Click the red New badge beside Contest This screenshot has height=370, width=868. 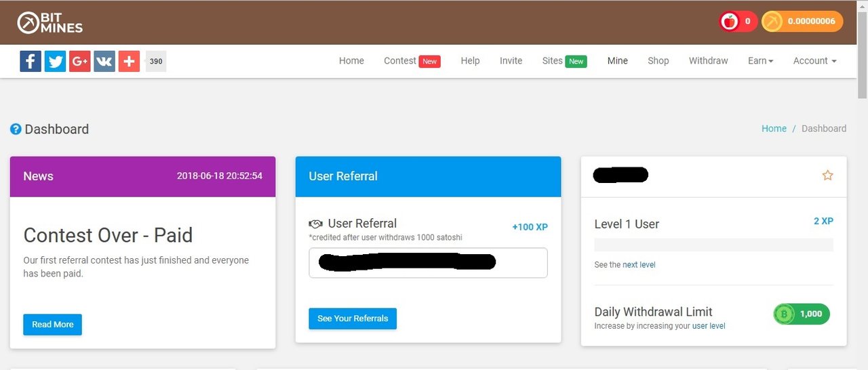(x=429, y=61)
